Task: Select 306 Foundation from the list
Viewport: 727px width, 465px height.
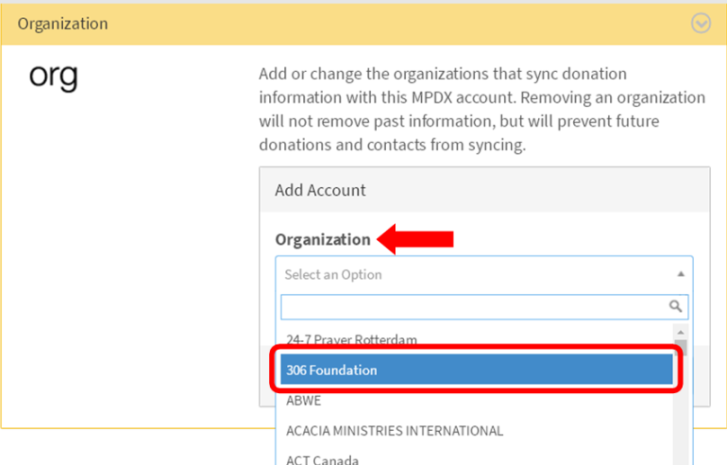Action: point(476,369)
